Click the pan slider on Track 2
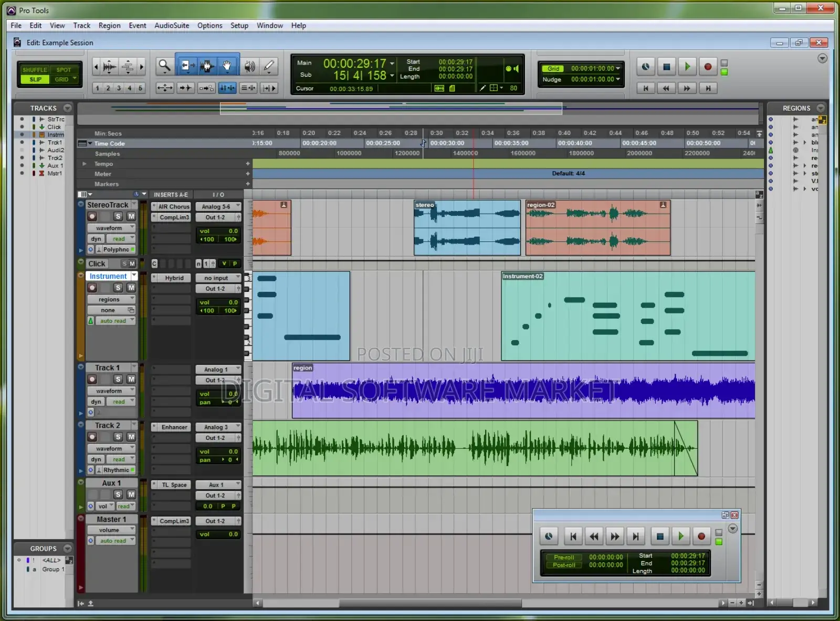This screenshot has height=621, width=840. point(218,460)
